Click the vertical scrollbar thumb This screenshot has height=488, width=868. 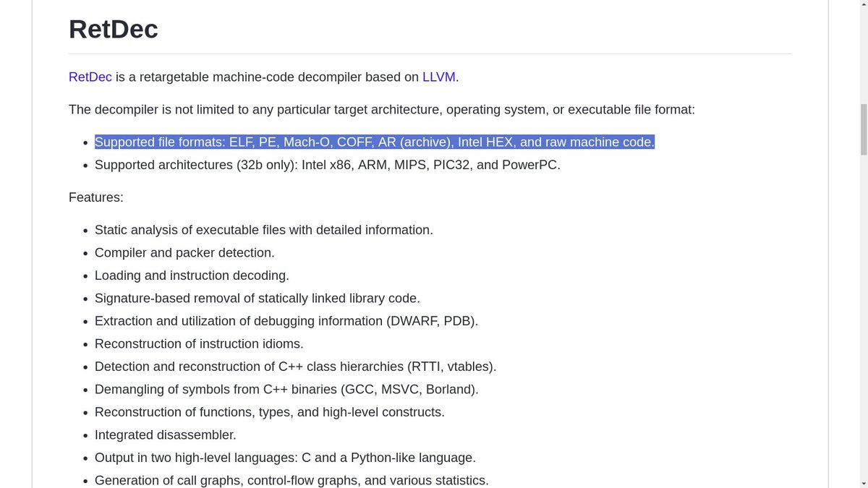click(x=863, y=130)
